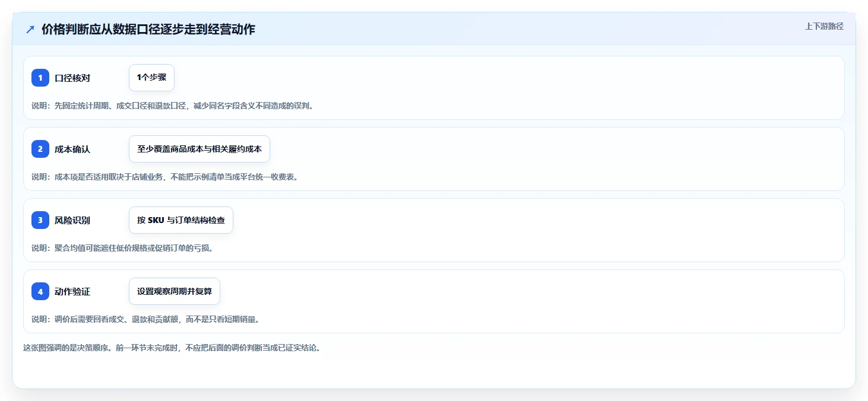868x401 pixels.
Task: Click the trend arrow icon beside the title
Action: pyautogui.click(x=30, y=29)
